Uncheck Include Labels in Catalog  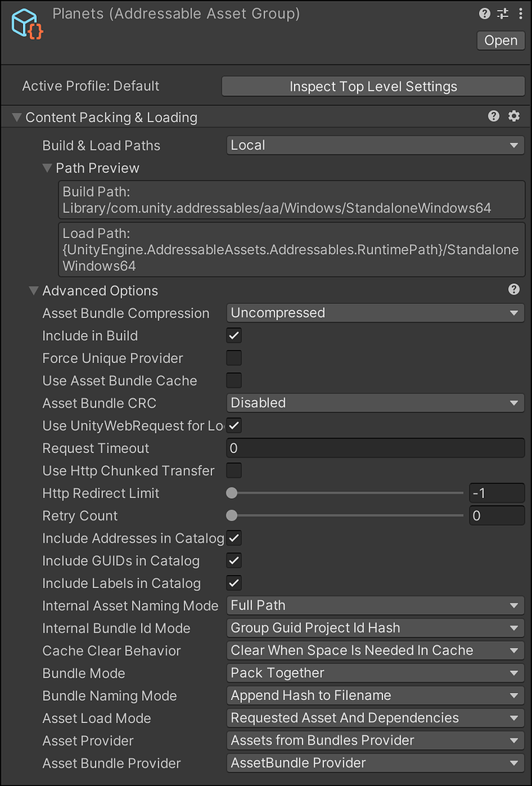pos(233,583)
